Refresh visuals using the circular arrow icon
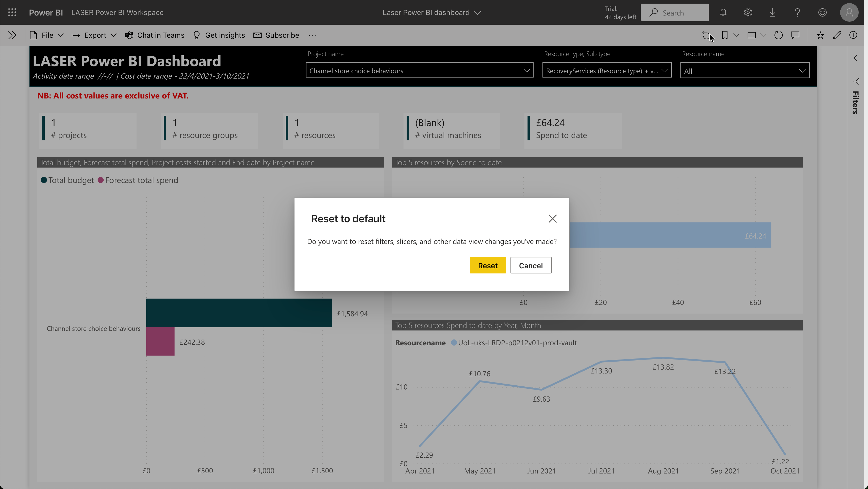The image size is (868, 489). point(778,35)
